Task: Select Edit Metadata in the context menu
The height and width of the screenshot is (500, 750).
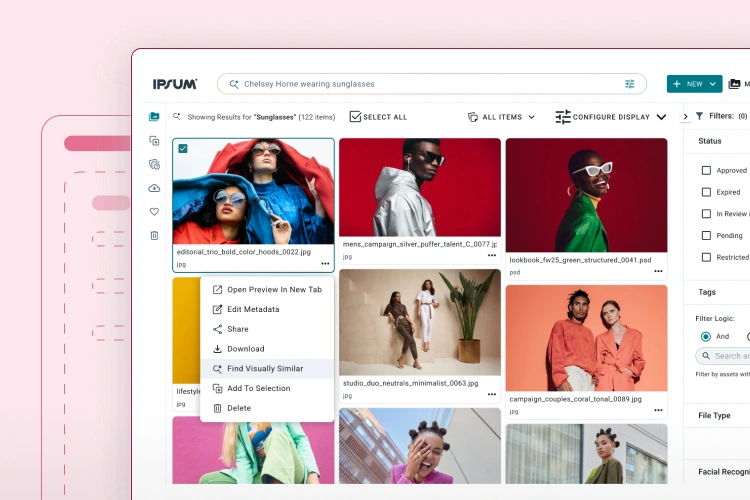Action: pyautogui.click(x=253, y=309)
